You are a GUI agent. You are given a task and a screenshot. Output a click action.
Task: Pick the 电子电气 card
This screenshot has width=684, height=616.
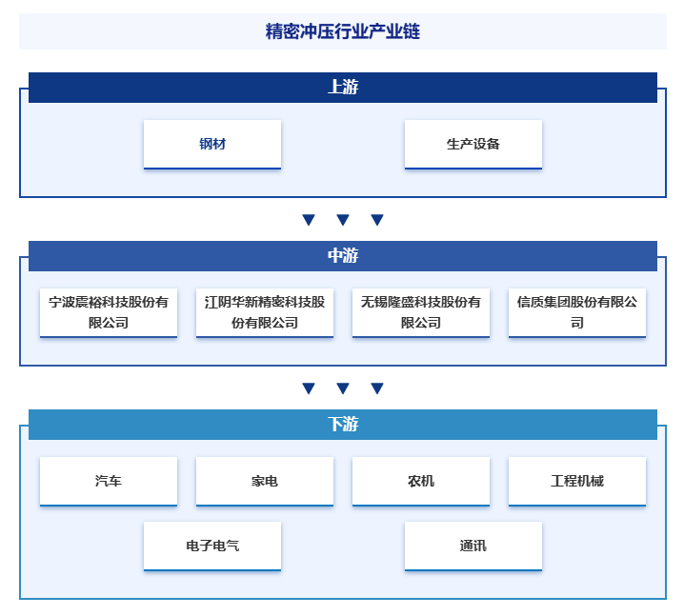(212, 546)
